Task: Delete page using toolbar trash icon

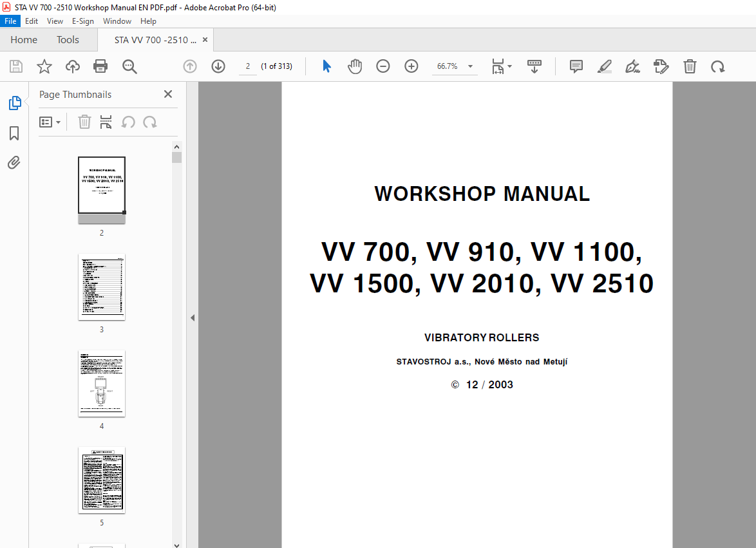Action: [690, 66]
